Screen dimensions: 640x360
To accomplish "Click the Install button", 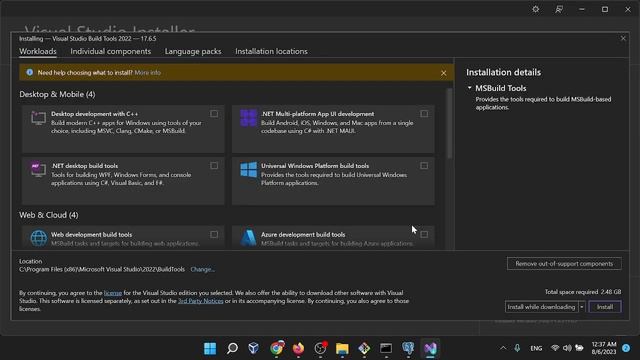I will pos(605,307).
